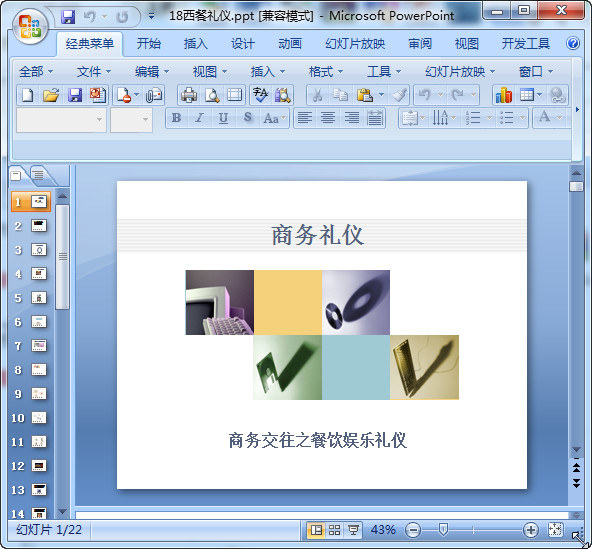Insert hyperlink globe icon
The width and height of the screenshot is (592, 549).
557,95
